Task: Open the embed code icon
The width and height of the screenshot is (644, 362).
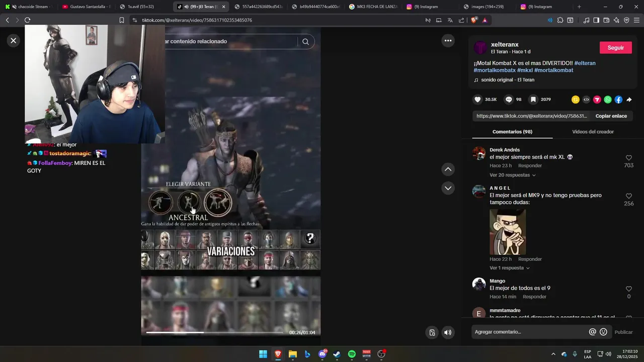Action: tap(586, 100)
